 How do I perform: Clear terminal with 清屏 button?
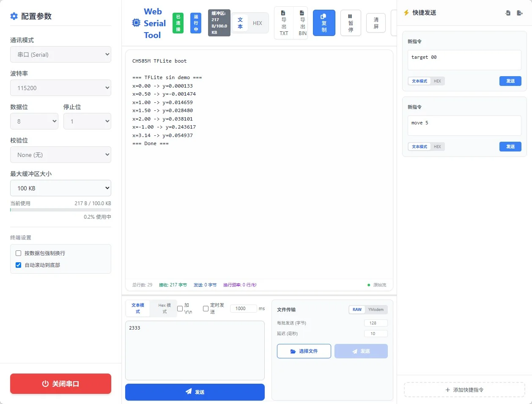376,23
